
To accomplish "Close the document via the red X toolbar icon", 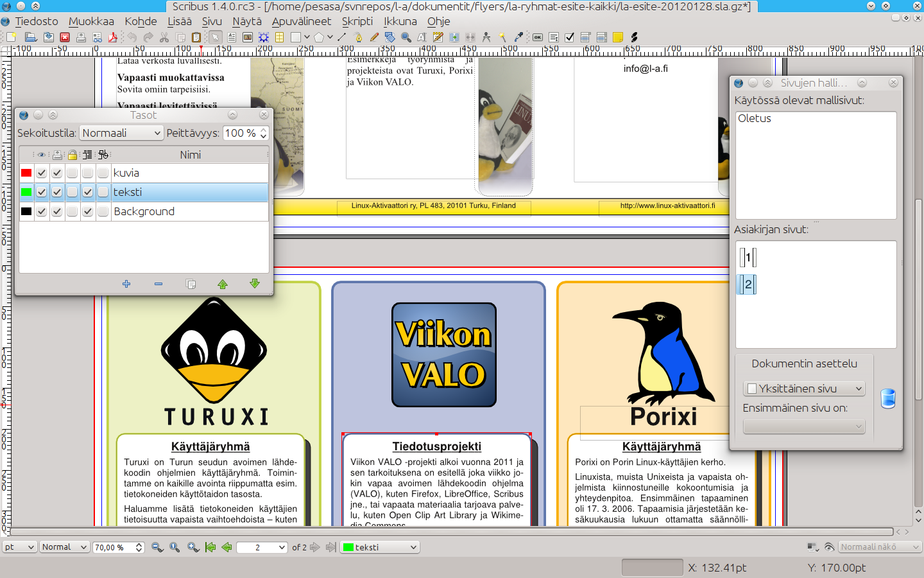I will [x=65, y=37].
